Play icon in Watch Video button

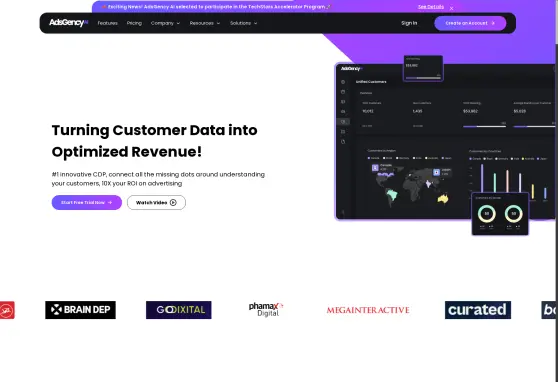[173, 203]
